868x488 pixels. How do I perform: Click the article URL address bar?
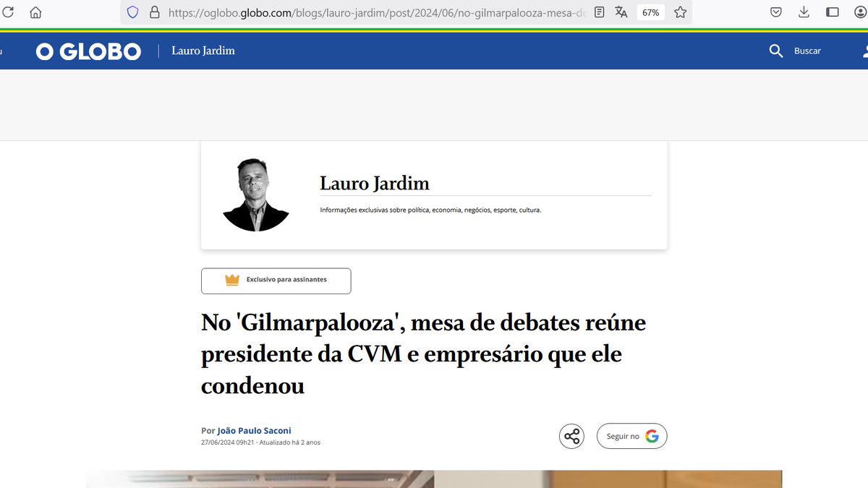pos(376,12)
